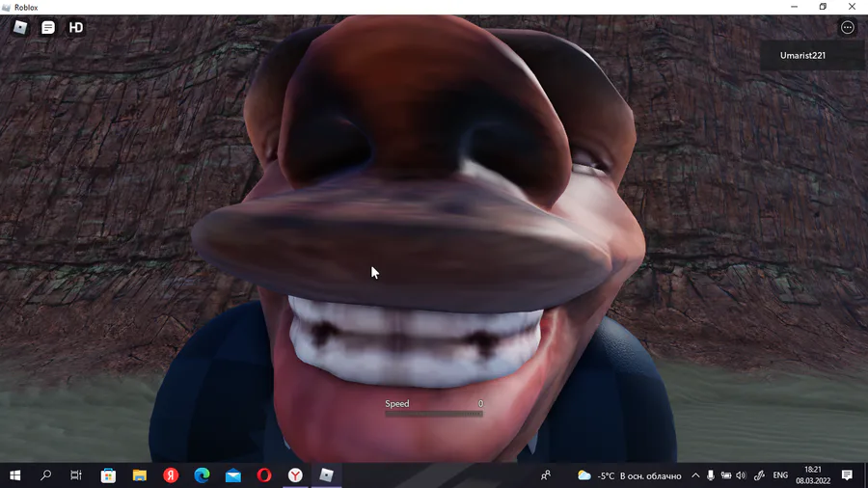The width and height of the screenshot is (868, 488).
Task: Toggle the HD admin icon
Action: [x=76, y=27]
